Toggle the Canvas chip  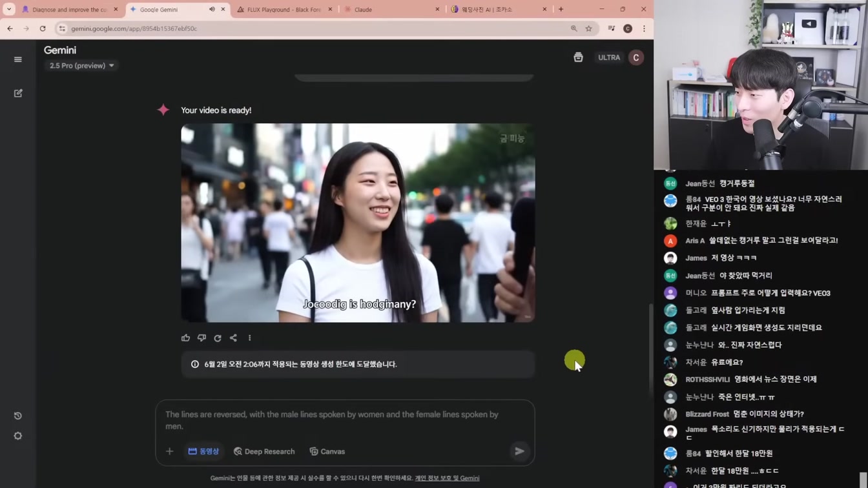(327, 451)
